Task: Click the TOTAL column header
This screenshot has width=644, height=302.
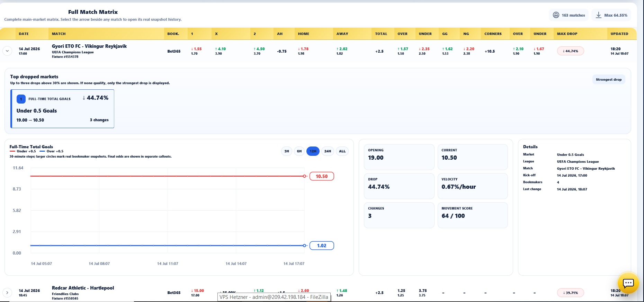Action: tap(381, 34)
